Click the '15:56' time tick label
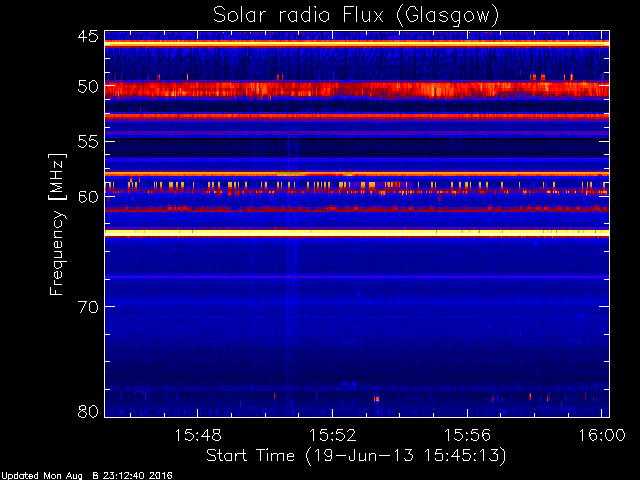 pos(467,435)
